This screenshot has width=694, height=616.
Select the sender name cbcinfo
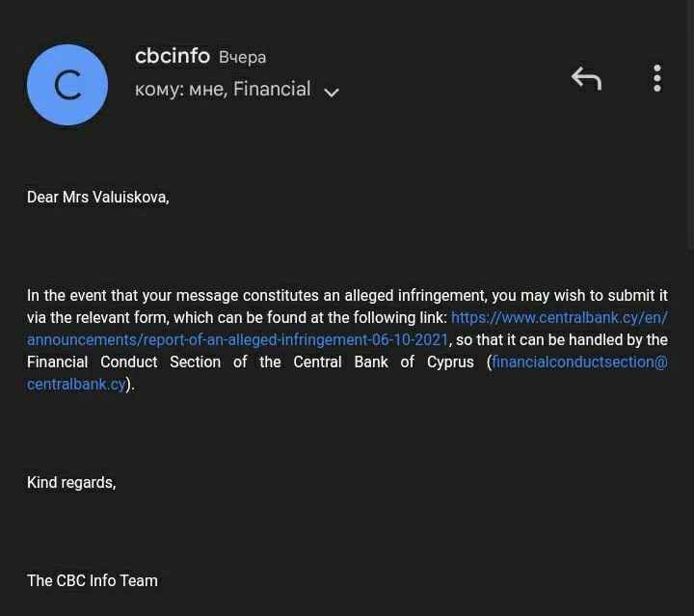point(173,56)
